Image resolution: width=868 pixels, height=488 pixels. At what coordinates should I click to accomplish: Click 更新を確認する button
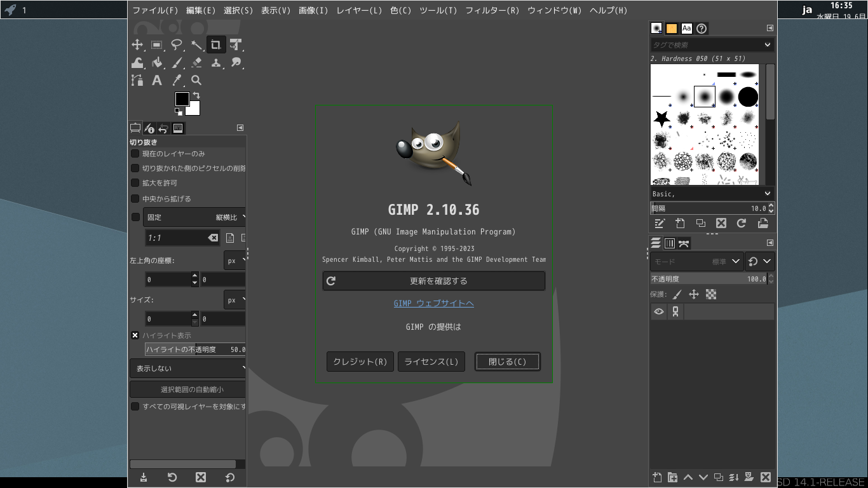(x=434, y=281)
